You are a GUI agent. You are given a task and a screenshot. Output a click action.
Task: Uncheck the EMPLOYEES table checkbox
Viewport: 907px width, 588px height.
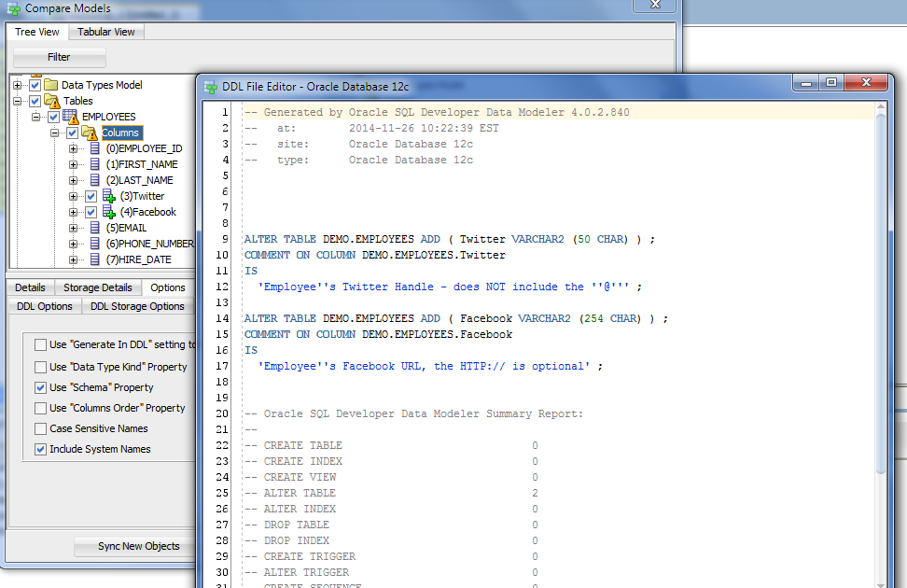[x=53, y=117]
